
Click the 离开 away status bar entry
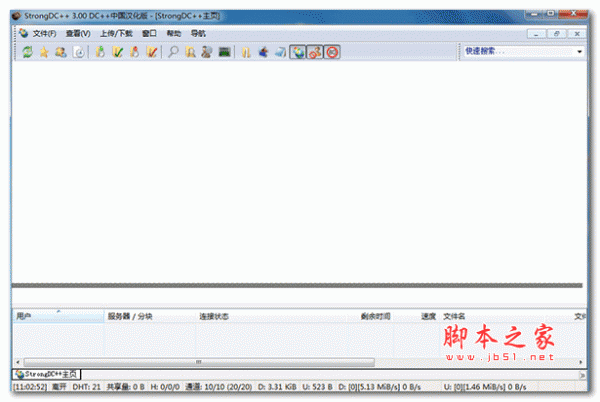[x=59, y=387]
